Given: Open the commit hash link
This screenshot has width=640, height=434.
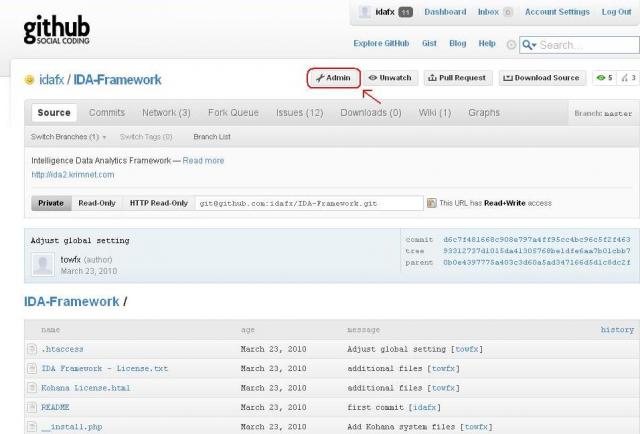Looking at the screenshot, I should pos(537,240).
